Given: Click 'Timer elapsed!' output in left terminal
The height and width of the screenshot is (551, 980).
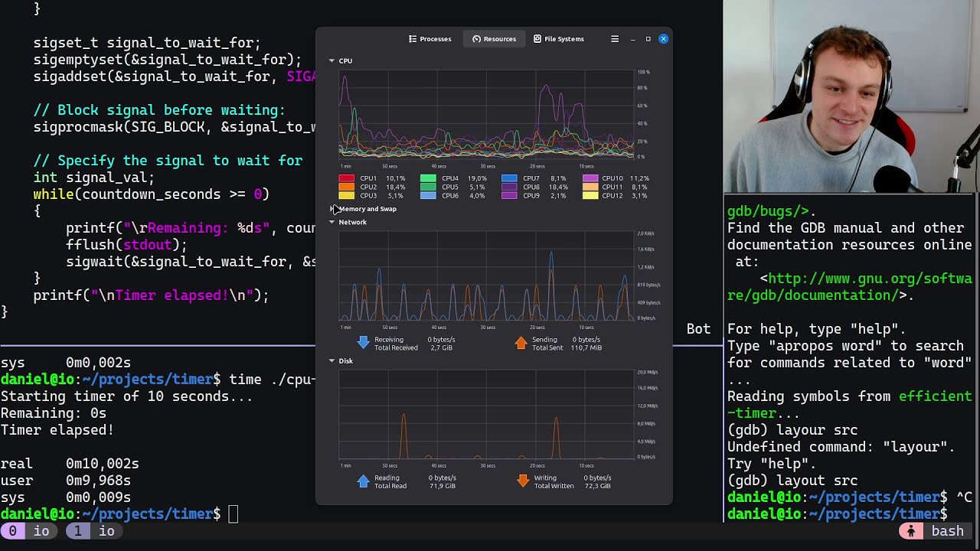Looking at the screenshot, I should 57,430.
